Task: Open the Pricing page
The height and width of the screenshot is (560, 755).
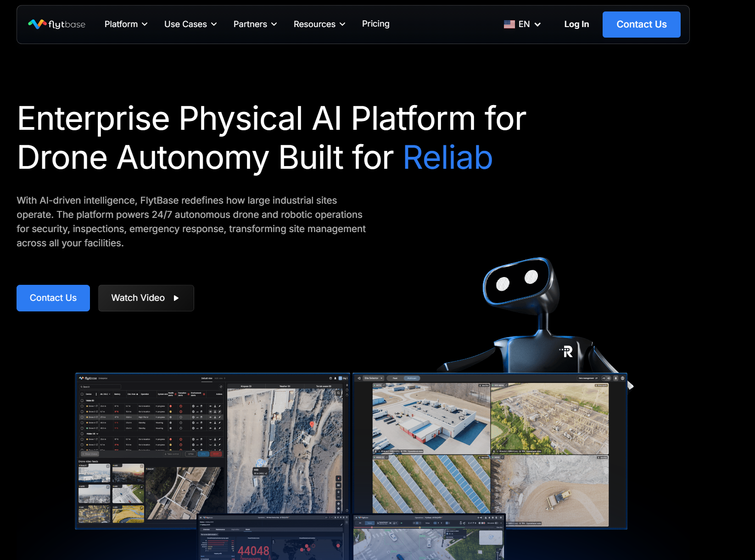Action: click(375, 24)
